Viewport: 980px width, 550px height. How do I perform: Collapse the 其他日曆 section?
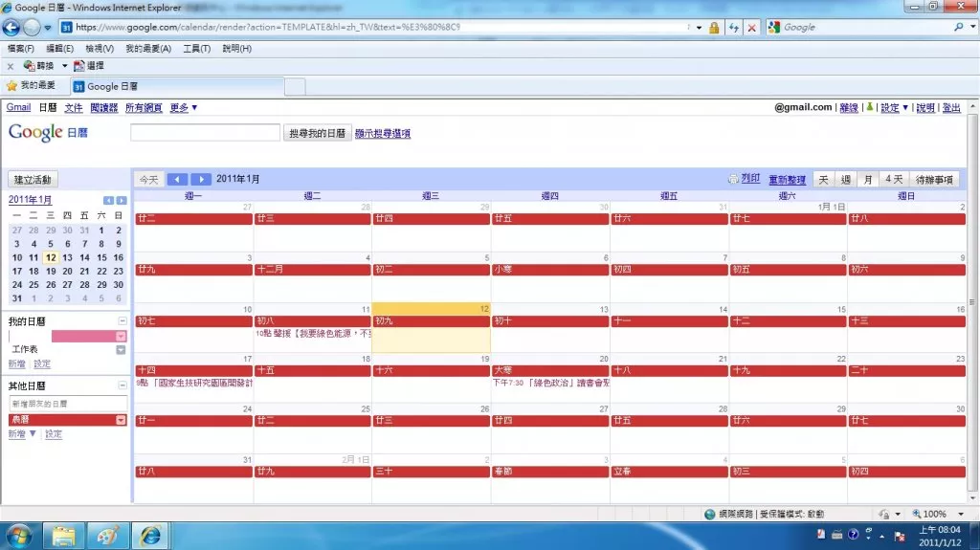[122, 385]
